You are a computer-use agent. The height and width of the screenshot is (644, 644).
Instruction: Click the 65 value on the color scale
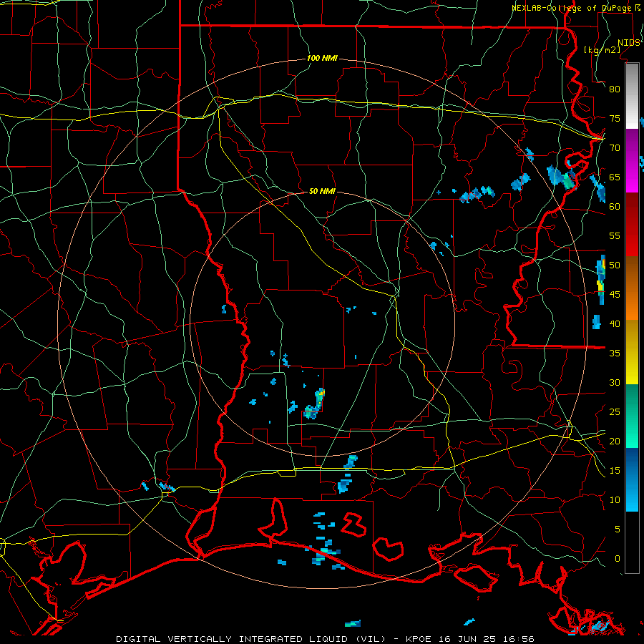pyautogui.click(x=615, y=177)
